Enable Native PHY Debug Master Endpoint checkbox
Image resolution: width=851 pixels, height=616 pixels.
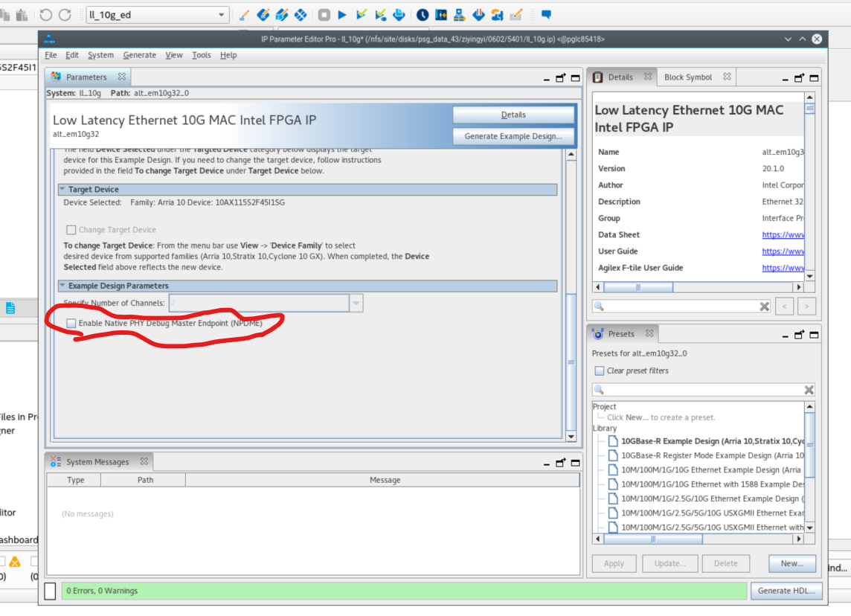pyautogui.click(x=71, y=324)
